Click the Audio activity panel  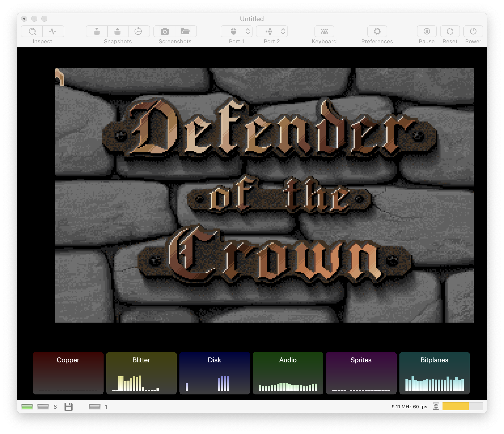tap(288, 373)
